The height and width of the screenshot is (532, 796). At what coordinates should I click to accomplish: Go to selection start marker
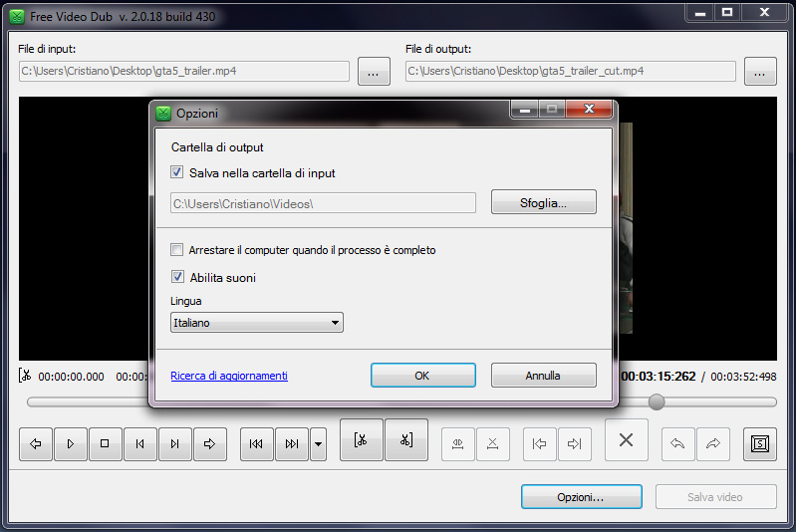point(540,444)
